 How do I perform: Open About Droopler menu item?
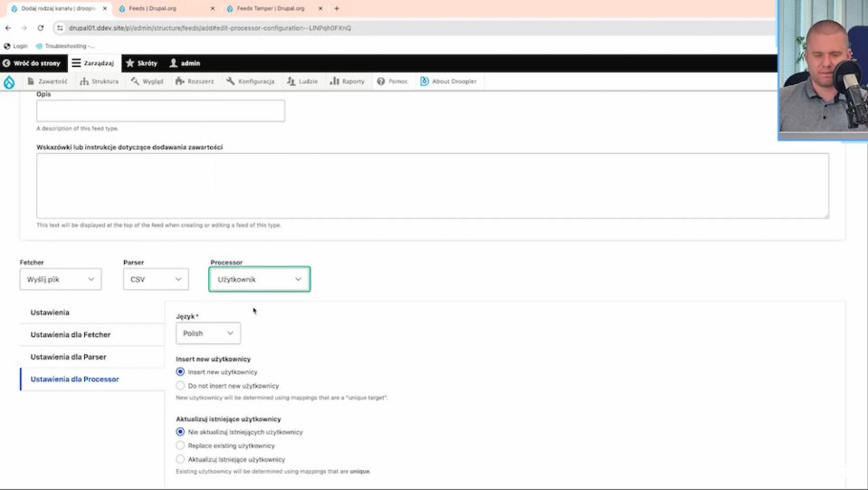point(448,82)
